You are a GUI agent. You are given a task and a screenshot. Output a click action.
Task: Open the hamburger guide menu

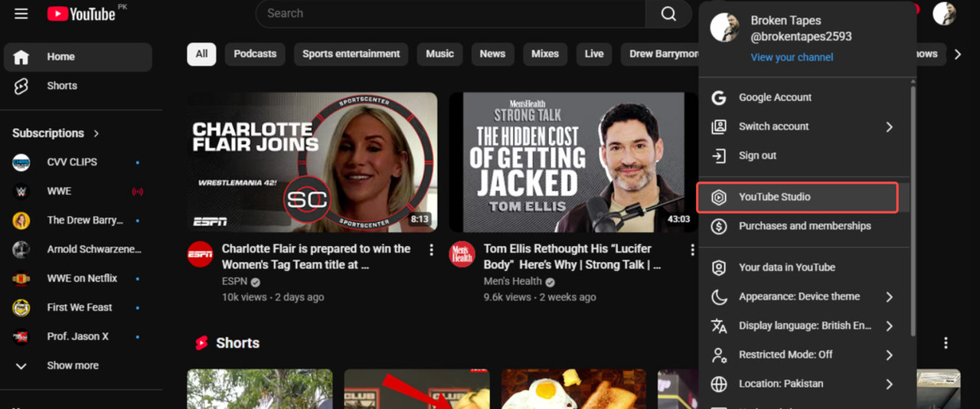(21, 14)
